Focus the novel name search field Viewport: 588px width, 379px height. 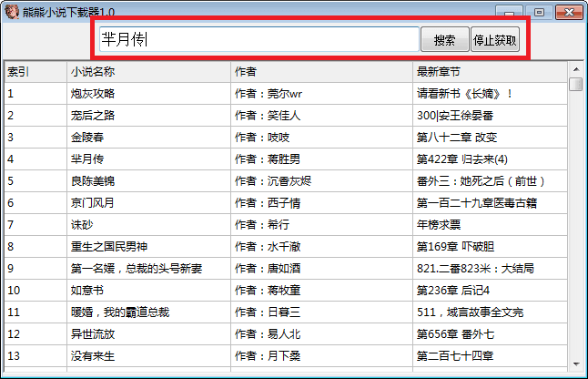coord(257,40)
